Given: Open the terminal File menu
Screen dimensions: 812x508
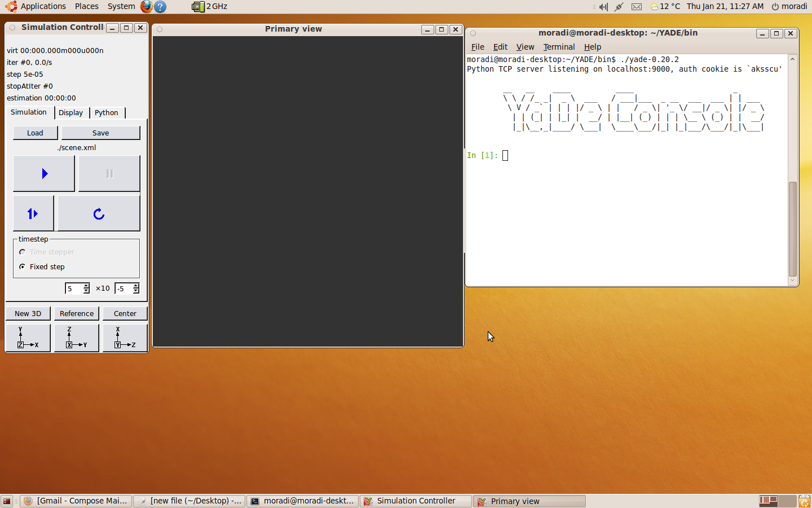Looking at the screenshot, I should (478, 47).
